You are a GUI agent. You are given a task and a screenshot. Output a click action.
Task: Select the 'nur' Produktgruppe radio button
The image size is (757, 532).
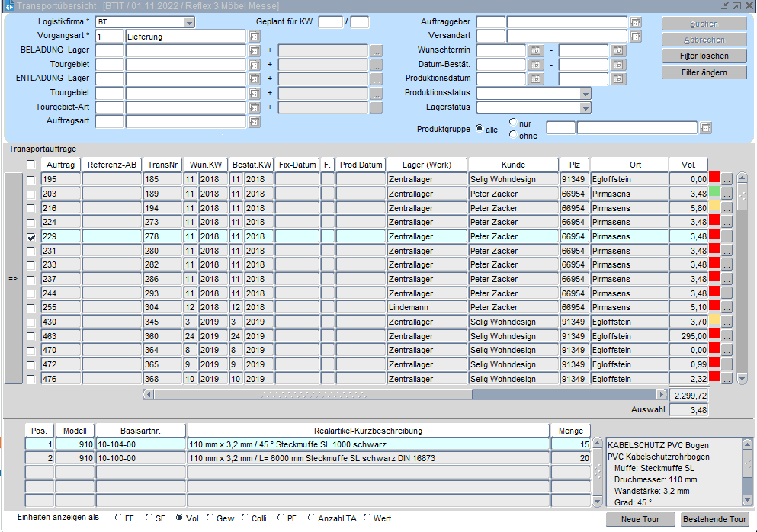(513, 122)
